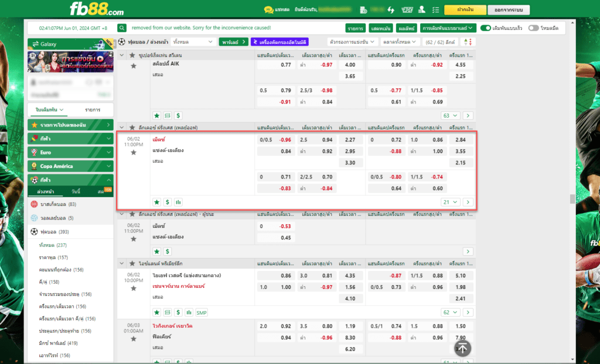Open the checklist icon in header

(435, 10)
